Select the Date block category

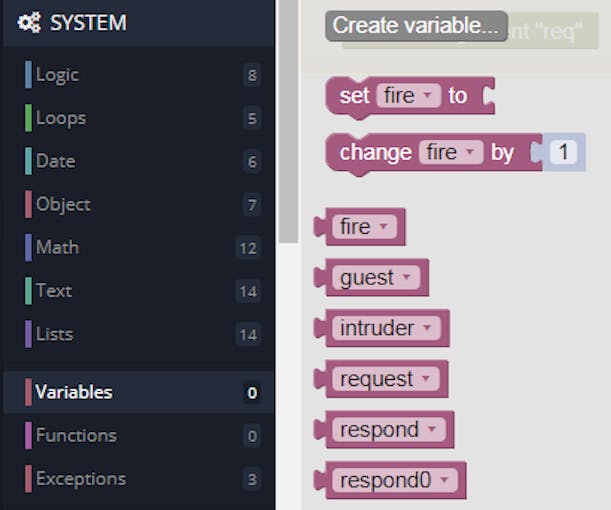[x=55, y=161]
